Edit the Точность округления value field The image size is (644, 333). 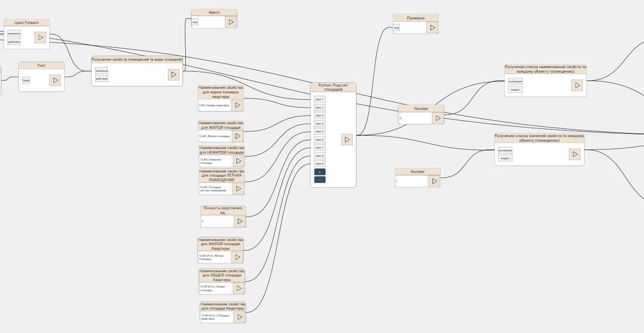coord(216,221)
